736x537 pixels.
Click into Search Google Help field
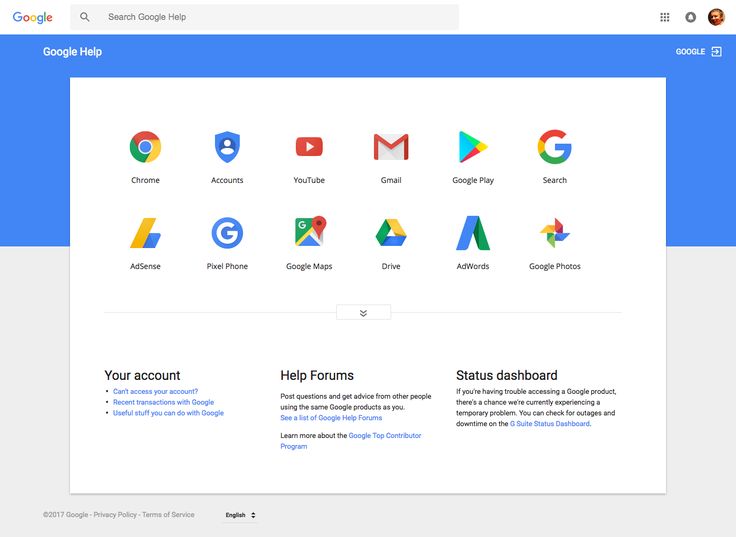265,17
